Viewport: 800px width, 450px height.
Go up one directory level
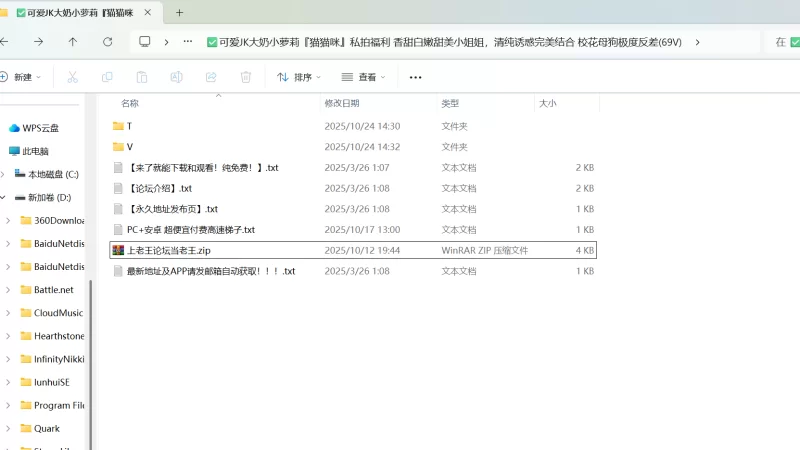click(x=72, y=42)
